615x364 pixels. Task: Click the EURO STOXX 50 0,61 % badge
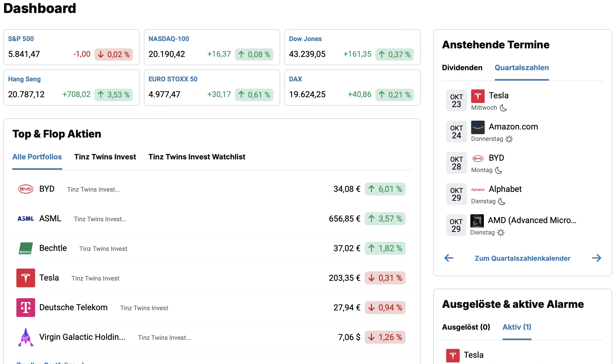click(x=254, y=95)
